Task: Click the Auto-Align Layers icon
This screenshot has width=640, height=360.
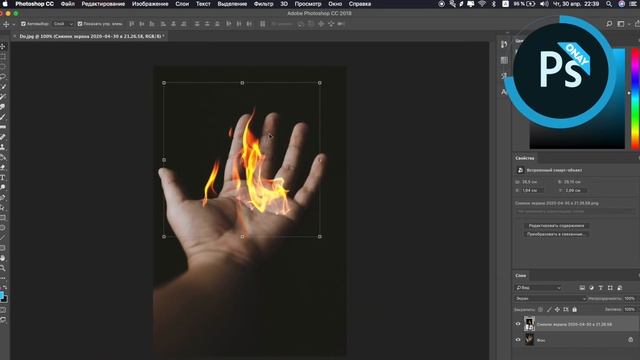Action: [262, 24]
